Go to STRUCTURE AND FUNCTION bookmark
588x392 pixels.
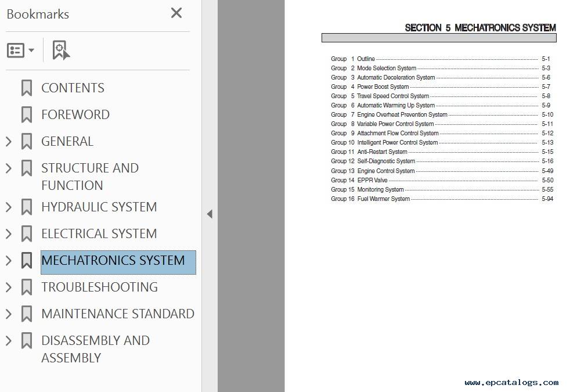click(90, 177)
